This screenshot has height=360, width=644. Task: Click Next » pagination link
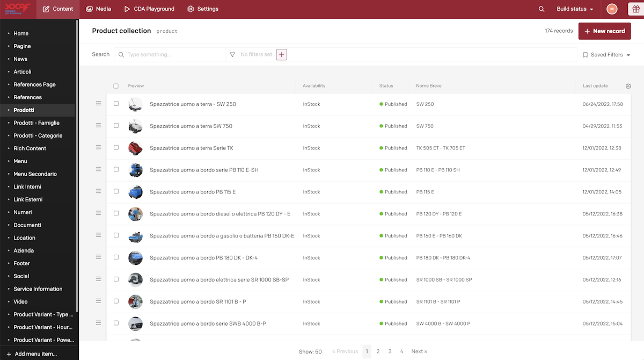pos(420,351)
